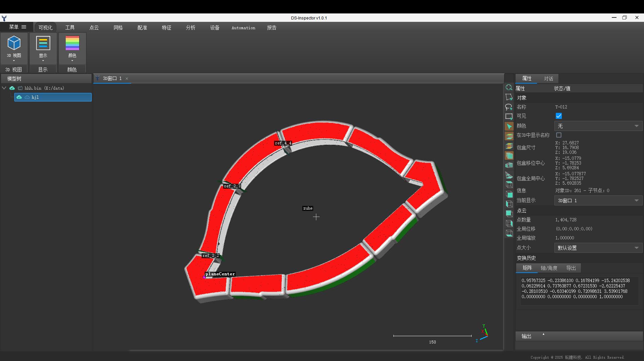
Task: Open the 分析 menu tab
Action: (x=191, y=28)
